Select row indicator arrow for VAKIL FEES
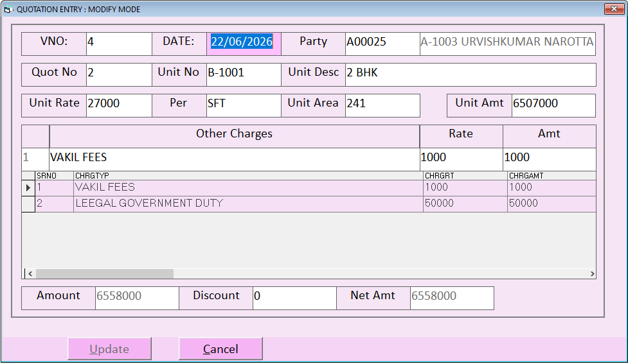 [28, 187]
